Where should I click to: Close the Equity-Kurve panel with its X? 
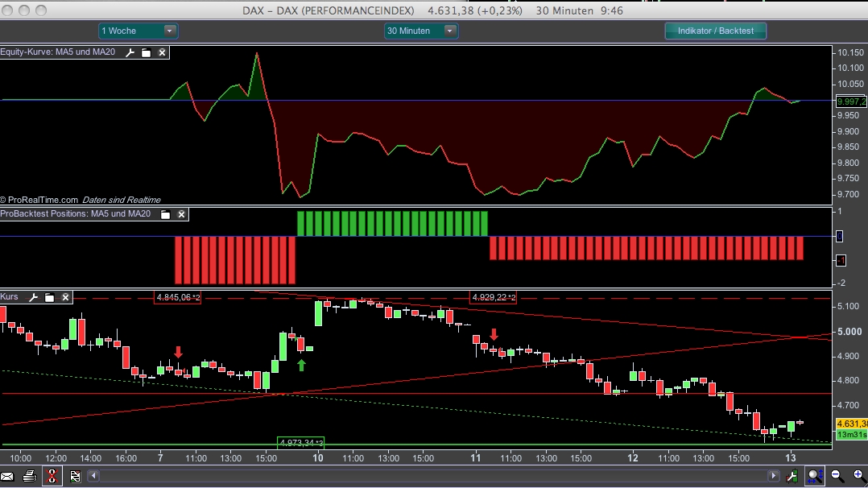tap(162, 52)
